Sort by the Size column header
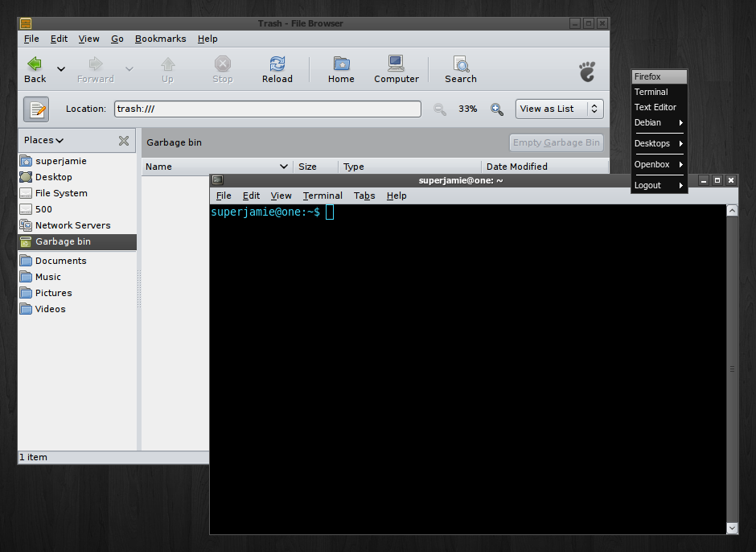This screenshot has height=552, width=756. point(316,167)
